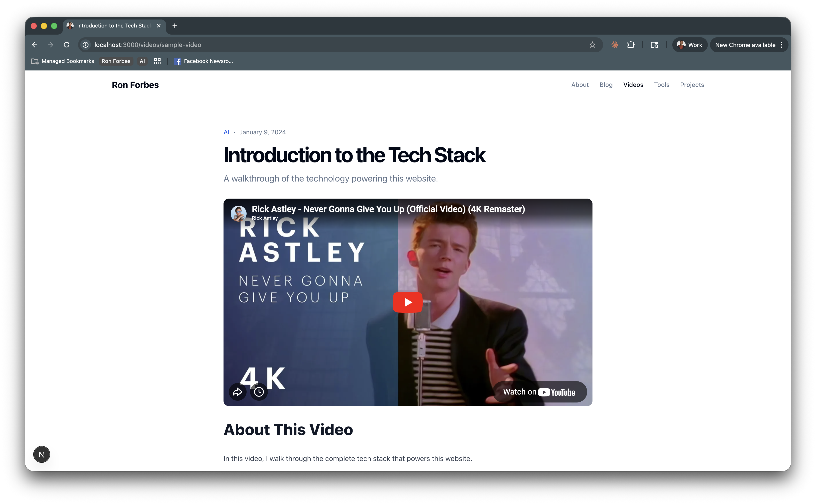The height and width of the screenshot is (504, 816).
Task: Open site information from the address bar icon
Action: point(85,45)
